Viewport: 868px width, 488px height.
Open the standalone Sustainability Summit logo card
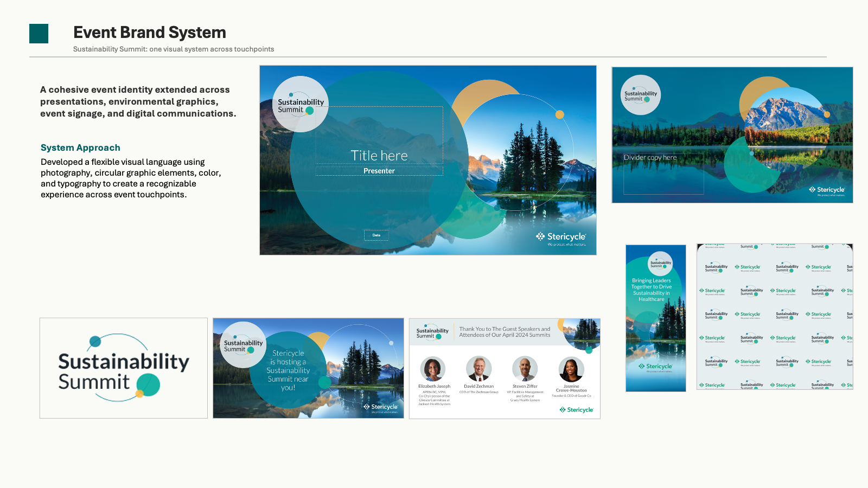pyautogui.click(x=124, y=368)
